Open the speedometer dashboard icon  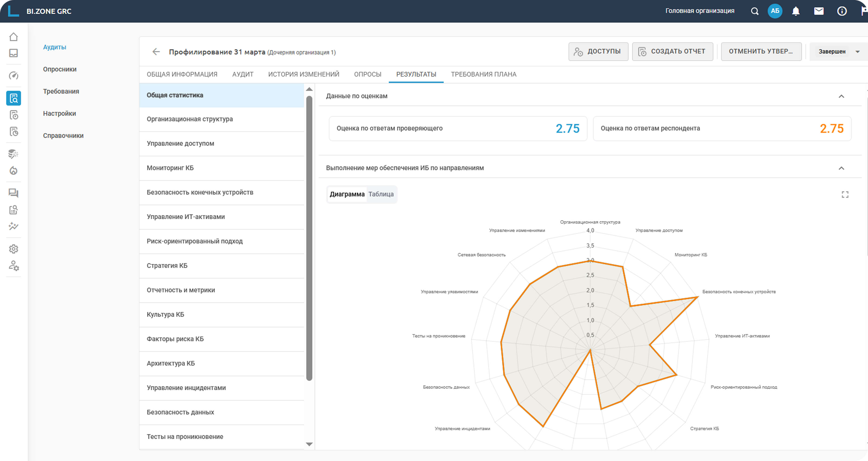click(x=13, y=76)
